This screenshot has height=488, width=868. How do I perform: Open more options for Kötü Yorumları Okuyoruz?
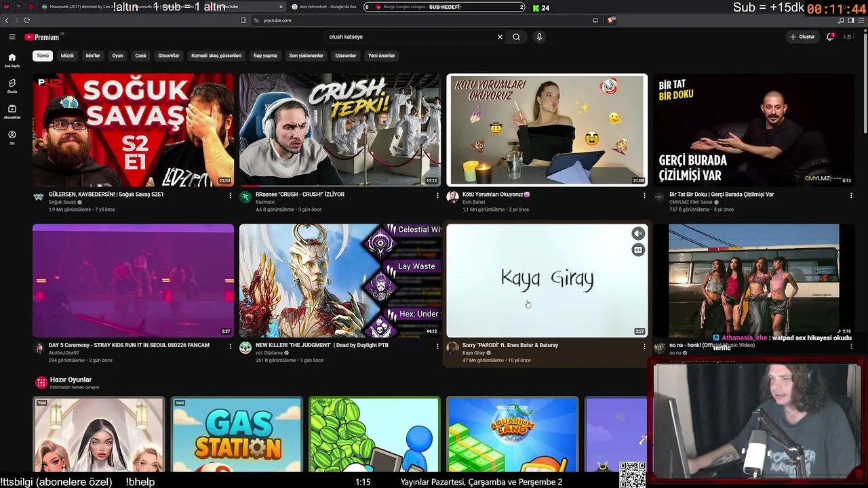[x=644, y=195]
